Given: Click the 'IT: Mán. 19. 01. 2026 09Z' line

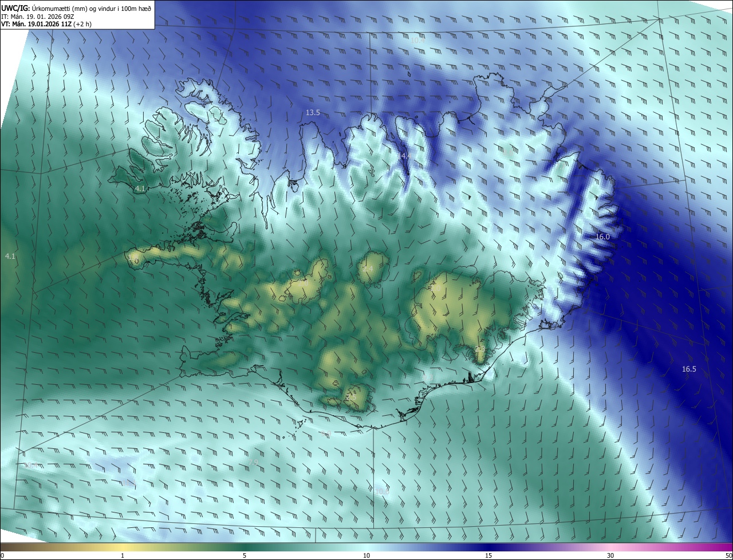Looking at the screenshot, I should coord(39,17).
